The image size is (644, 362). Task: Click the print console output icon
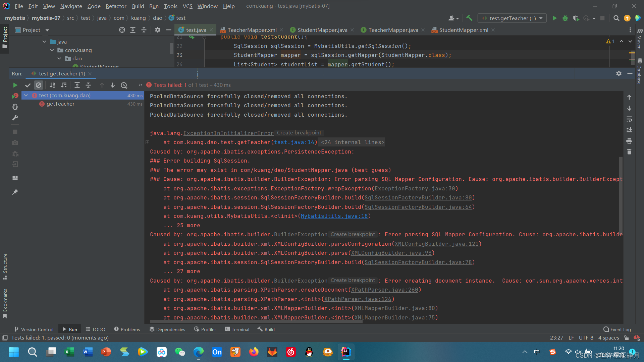(629, 141)
